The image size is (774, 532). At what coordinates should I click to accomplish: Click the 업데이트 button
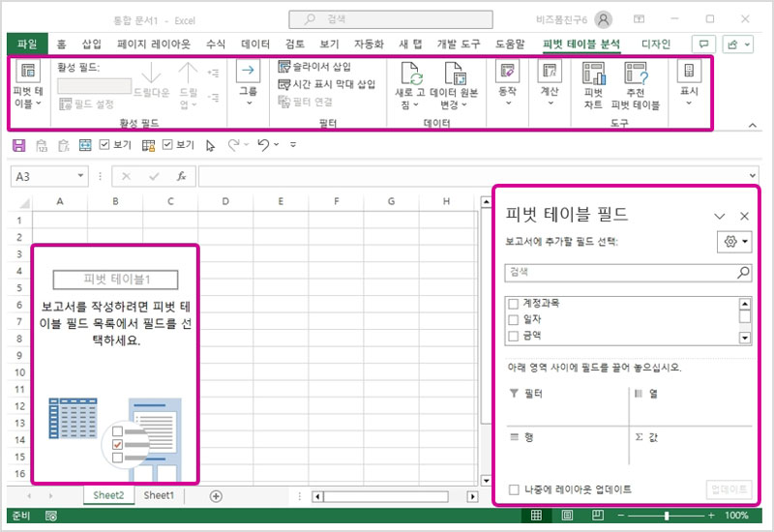729,489
